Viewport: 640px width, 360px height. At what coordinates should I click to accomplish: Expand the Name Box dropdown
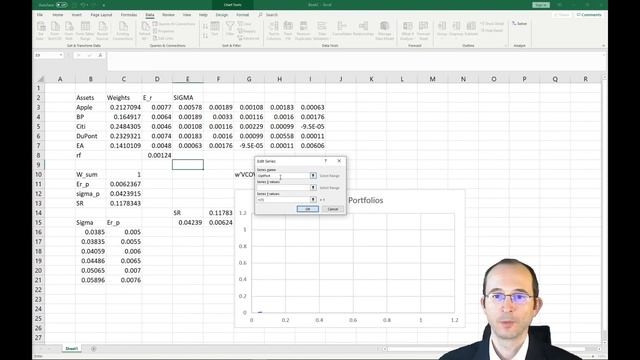pyautogui.click(x=61, y=55)
